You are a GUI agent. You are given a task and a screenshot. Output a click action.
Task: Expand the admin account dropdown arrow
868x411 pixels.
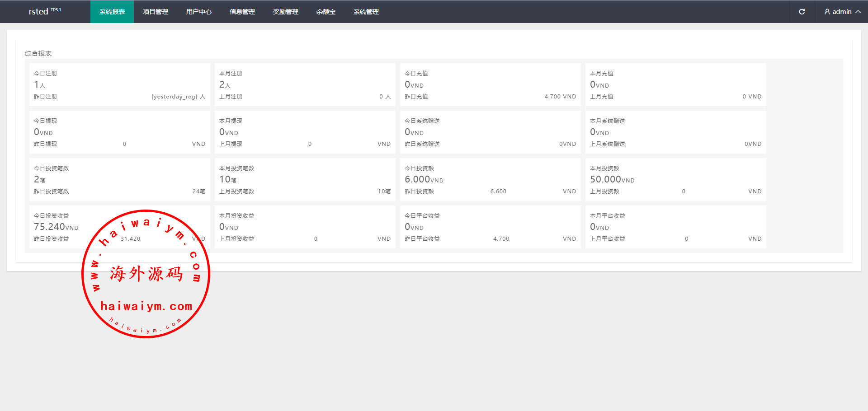pos(858,12)
